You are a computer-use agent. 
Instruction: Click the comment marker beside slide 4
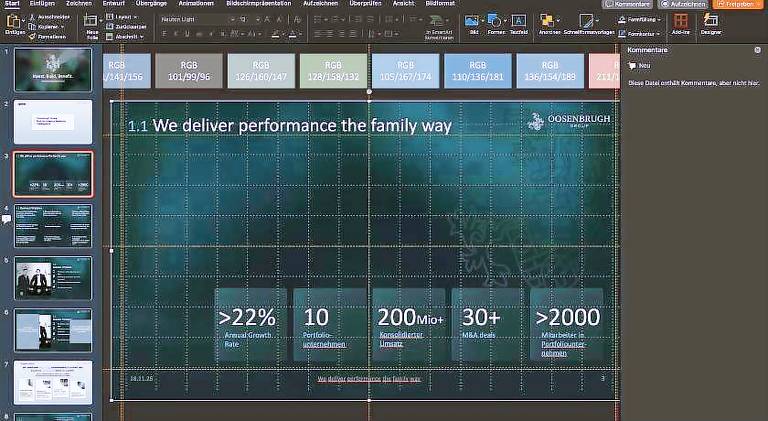tap(6, 219)
